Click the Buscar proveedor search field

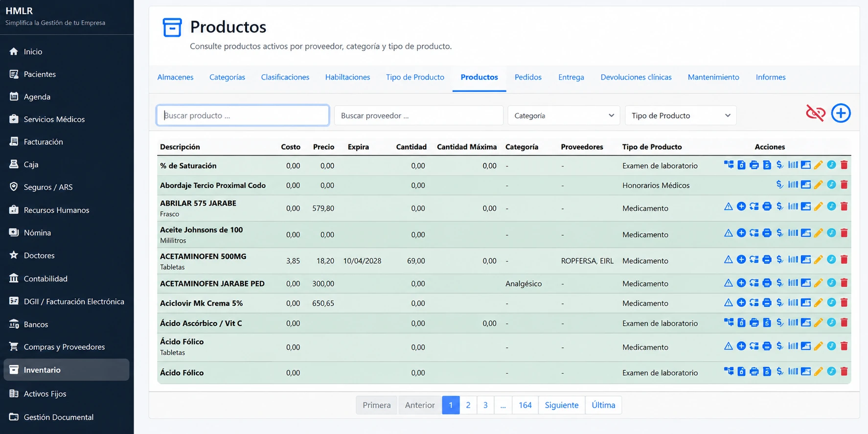pyautogui.click(x=419, y=115)
